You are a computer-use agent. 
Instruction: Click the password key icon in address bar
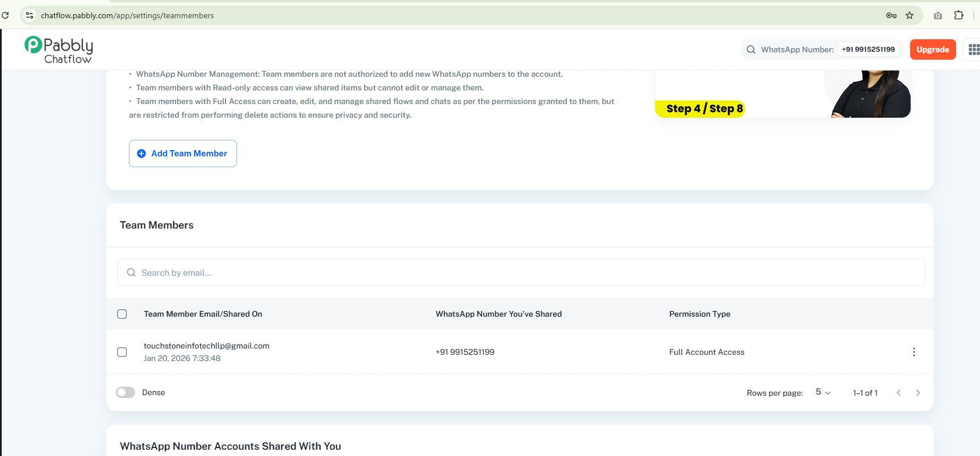(x=891, y=15)
